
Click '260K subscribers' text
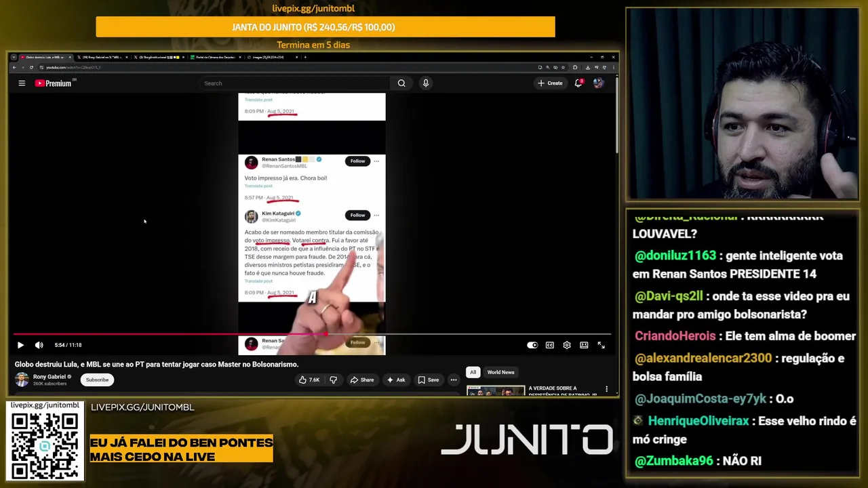50,384
